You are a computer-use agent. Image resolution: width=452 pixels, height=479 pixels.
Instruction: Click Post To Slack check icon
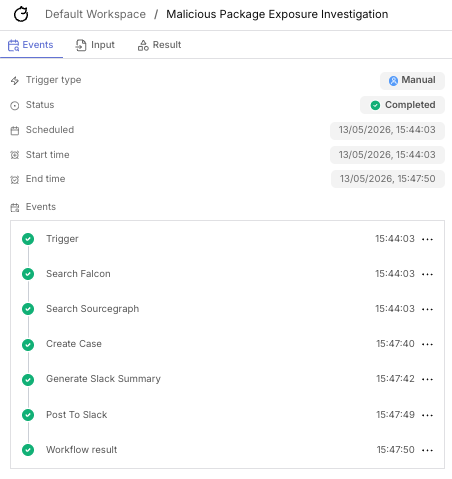[28, 415]
